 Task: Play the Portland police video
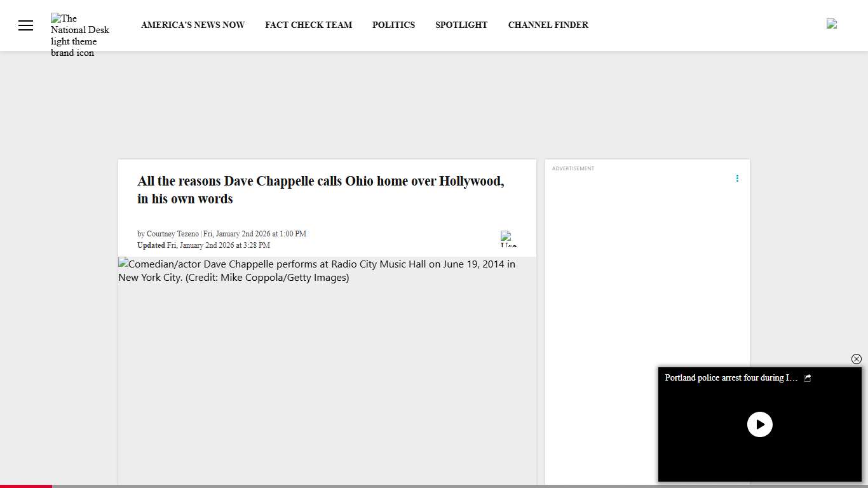click(x=760, y=424)
